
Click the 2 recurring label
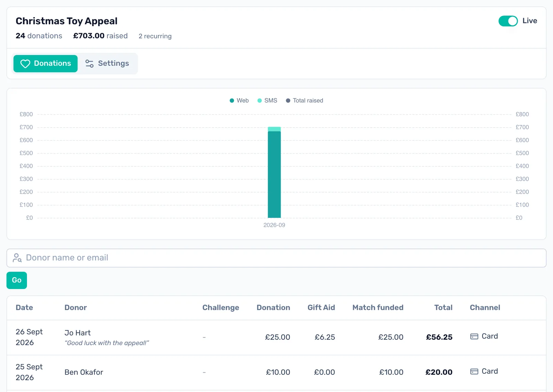click(x=155, y=36)
